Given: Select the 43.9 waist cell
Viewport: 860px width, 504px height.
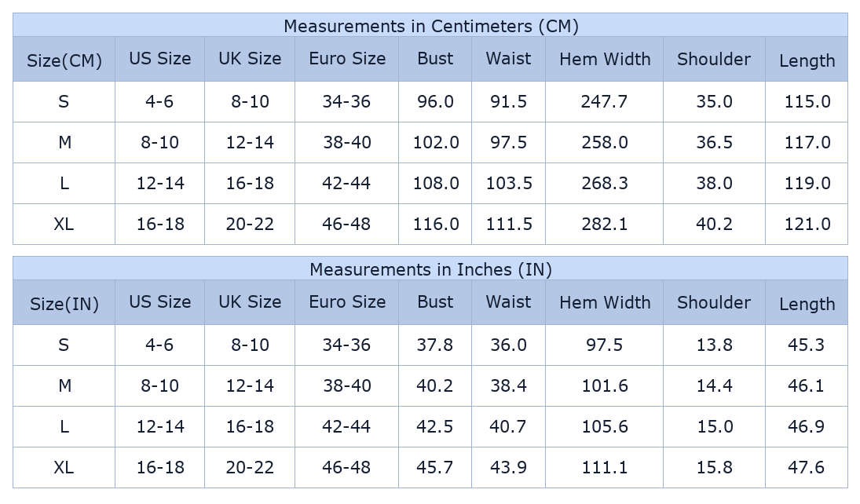Looking at the screenshot, I should point(508,467).
